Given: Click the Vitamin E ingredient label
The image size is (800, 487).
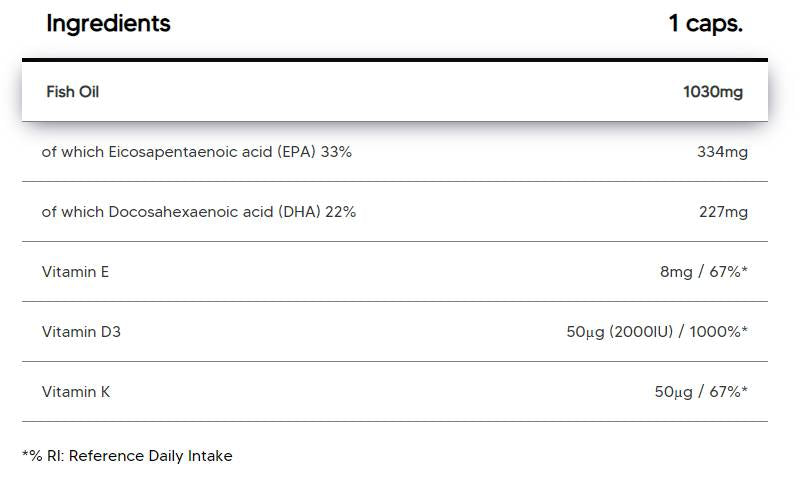Looking at the screenshot, I should pyautogui.click(x=75, y=272).
